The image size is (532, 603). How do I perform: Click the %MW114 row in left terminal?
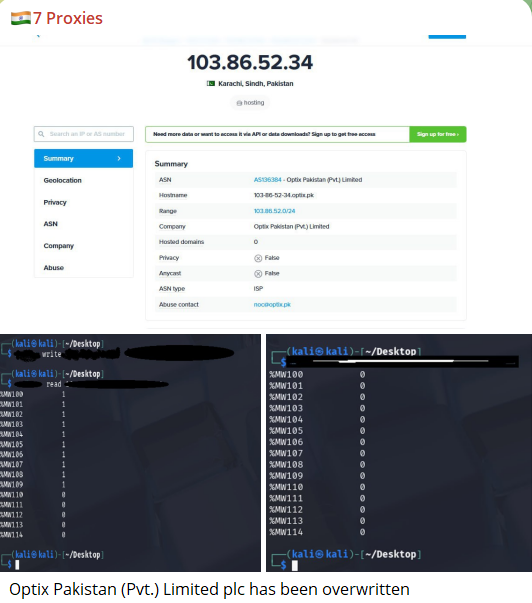[33, 535]
